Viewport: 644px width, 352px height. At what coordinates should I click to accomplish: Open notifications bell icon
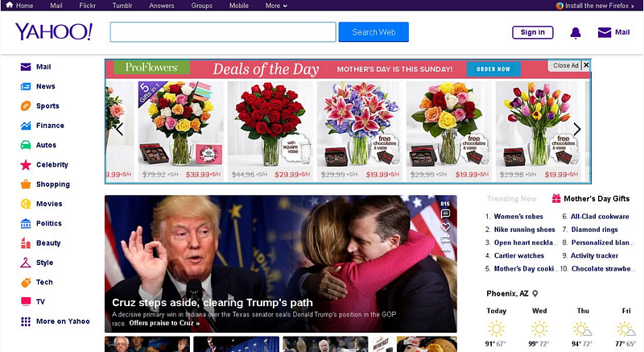coord(576,33)
